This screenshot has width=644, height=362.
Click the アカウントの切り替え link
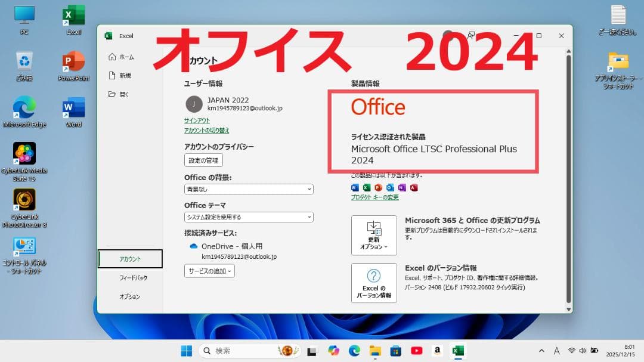click(x=206, y=130)
